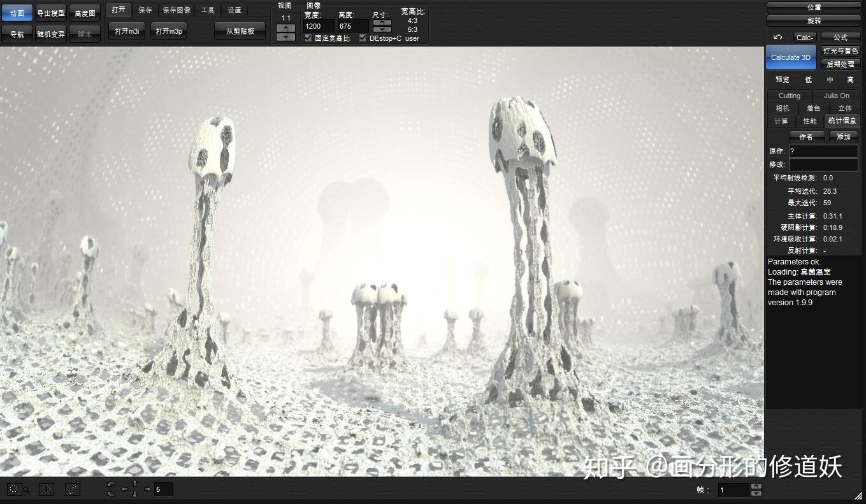Click the 从剪贴板 button
This screenshot has height=504, width=866.
pyautogui.click(x=240, y=31)
